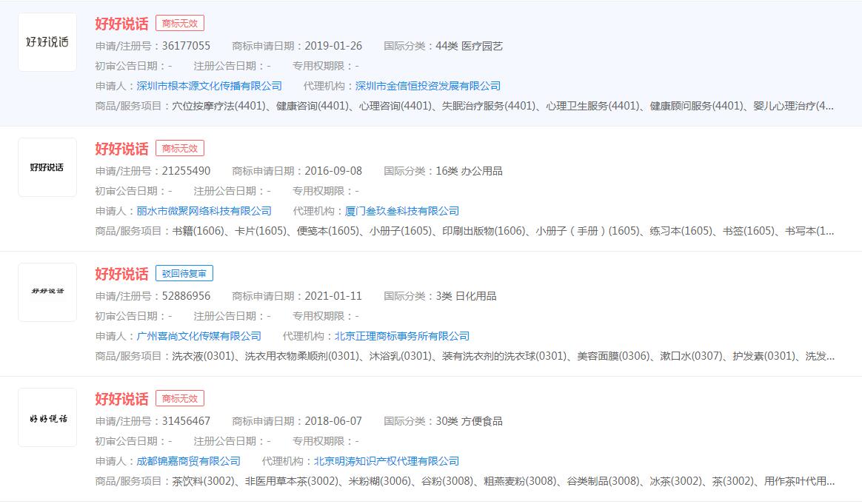Open agency 北京明涛知识产权代理有限公司

click(x=387, y=461)
